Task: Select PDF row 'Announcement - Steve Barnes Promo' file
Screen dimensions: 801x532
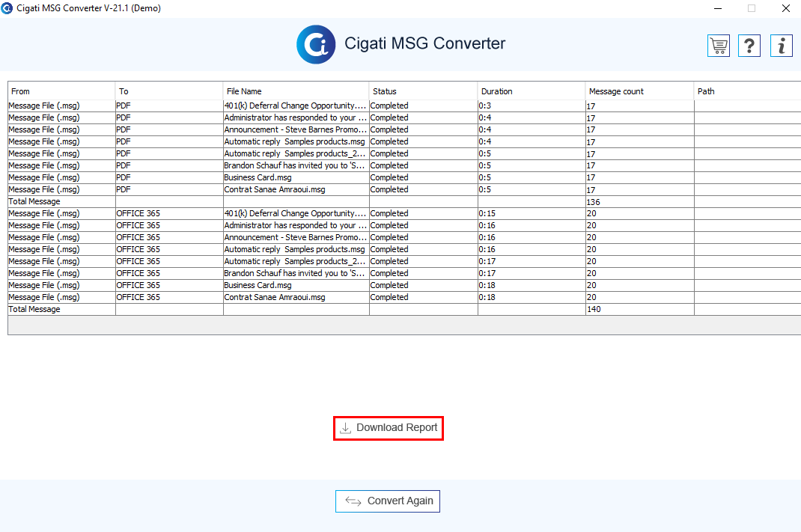Action: [x=296, y=129]
